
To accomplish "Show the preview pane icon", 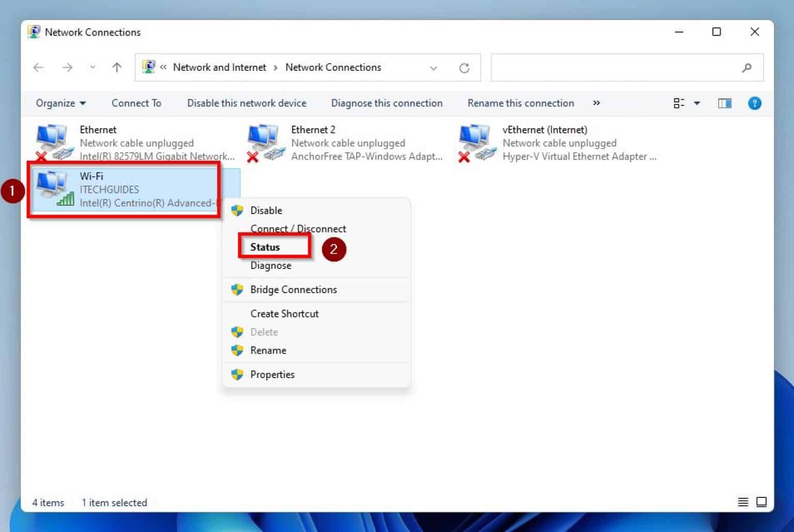I will (x=724, y=103).
